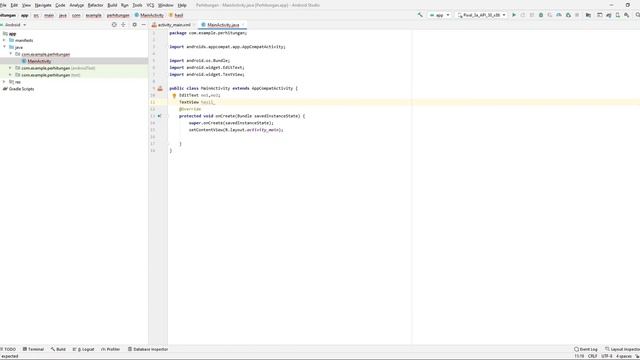Click the CRLF line separator indicator

click(x=593, y=356)
